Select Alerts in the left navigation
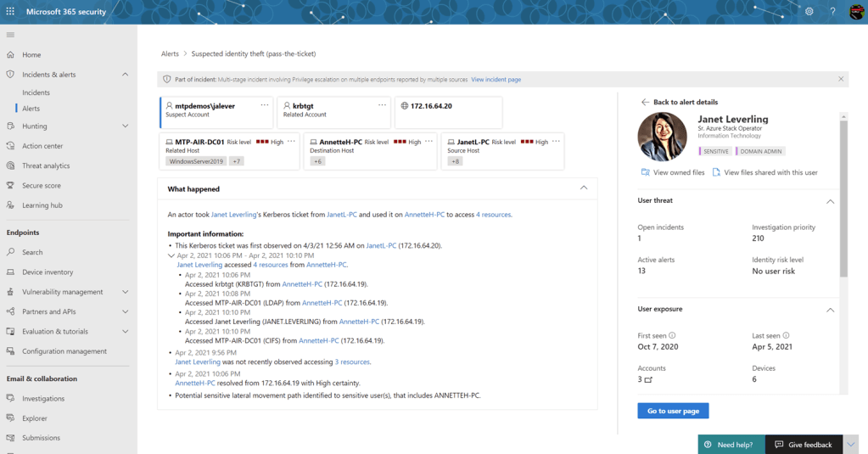Viewport: 868px width, 454px height. click(x=31, y=109)
